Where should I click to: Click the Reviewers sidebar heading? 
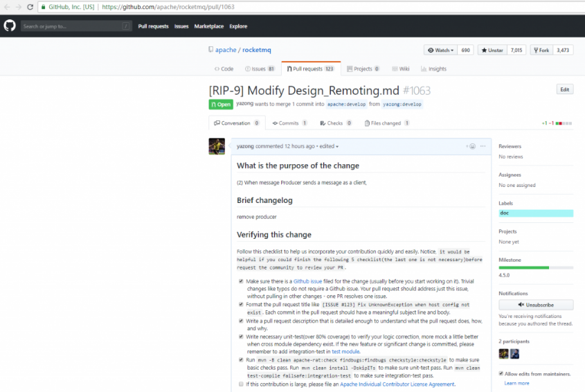point(510,146)
